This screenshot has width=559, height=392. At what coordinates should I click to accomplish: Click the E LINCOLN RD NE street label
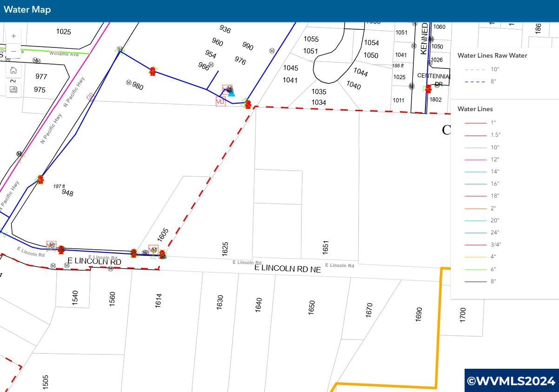pyautogui.click(x=287, y=269)
